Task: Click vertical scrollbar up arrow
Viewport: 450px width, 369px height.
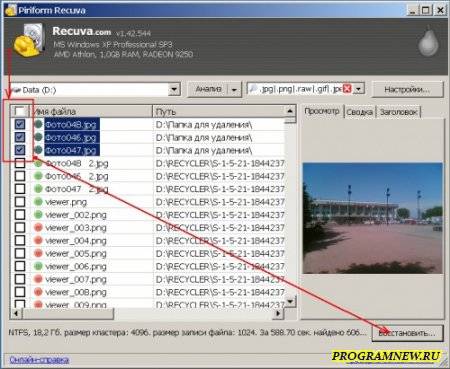Action: [x=290, y=111]
